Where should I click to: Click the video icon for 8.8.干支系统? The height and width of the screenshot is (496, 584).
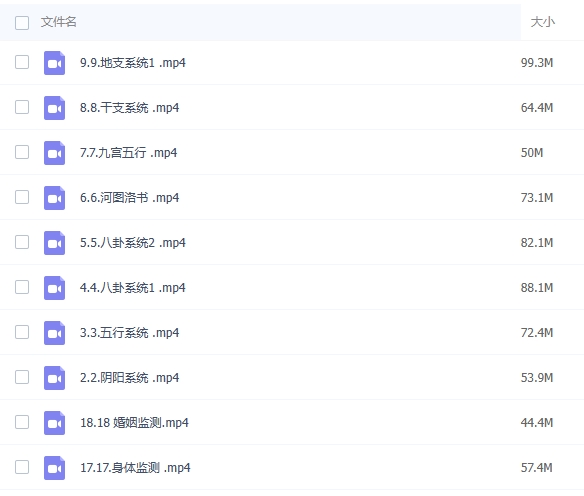pyautogui.click(x=54, y=108)
